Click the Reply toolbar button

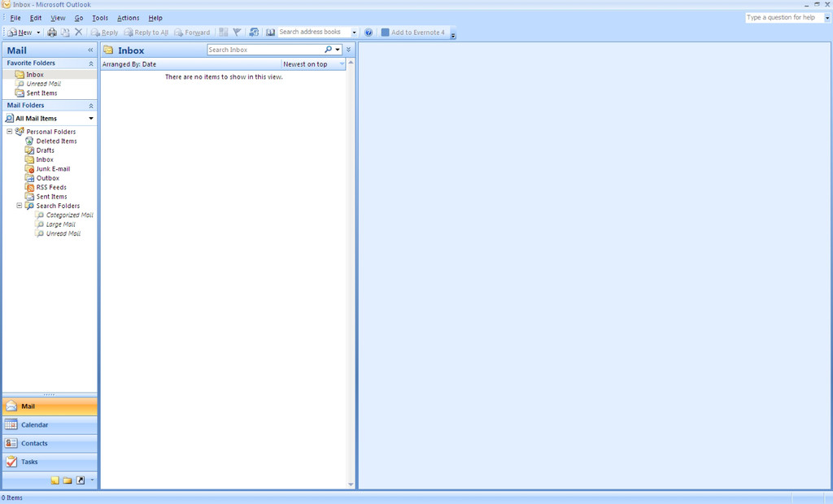click(x=105, y=33)
